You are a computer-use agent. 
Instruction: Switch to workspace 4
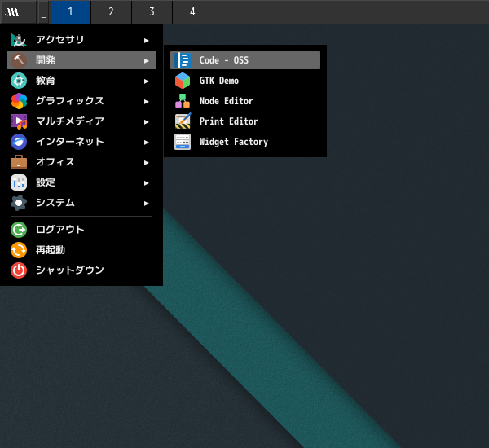coord(192,12)
